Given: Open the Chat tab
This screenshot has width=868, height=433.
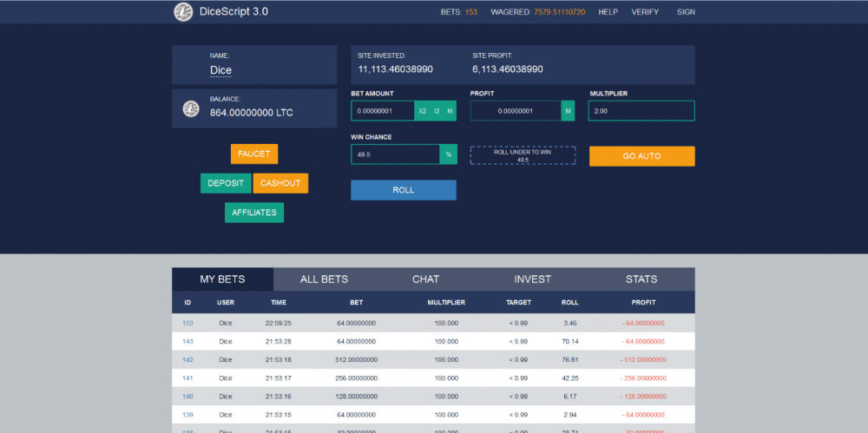Looking at the screenshot, I should coord(425,279).
